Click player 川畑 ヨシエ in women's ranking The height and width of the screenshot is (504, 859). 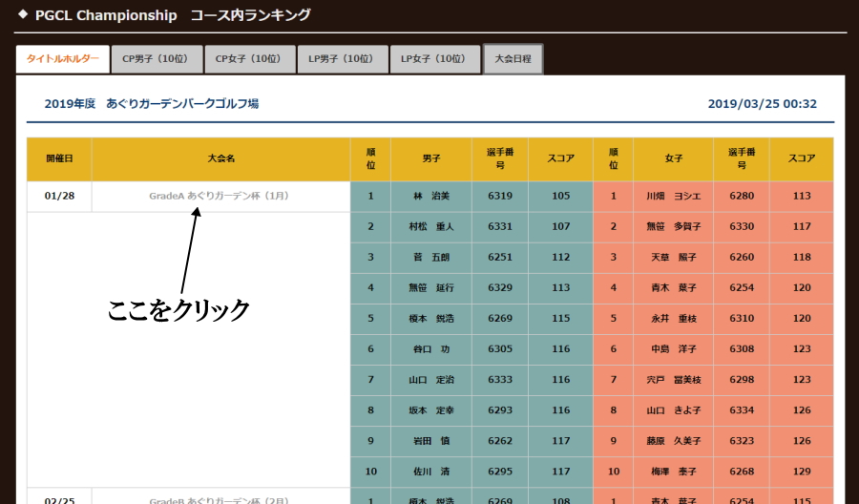click(673, 196)
